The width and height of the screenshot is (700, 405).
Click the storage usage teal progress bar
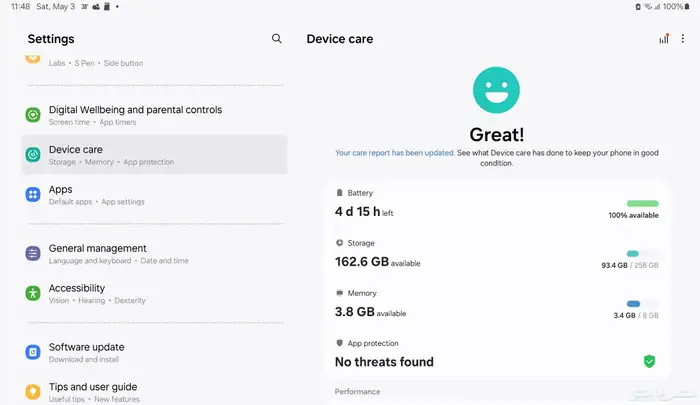pos(642,254)
